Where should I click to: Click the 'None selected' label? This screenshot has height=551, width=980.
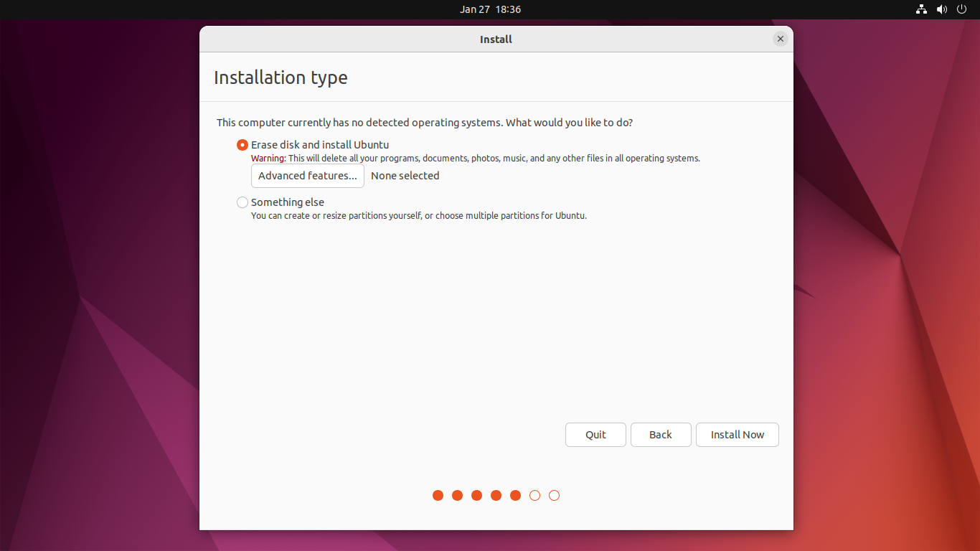(405, 176)
